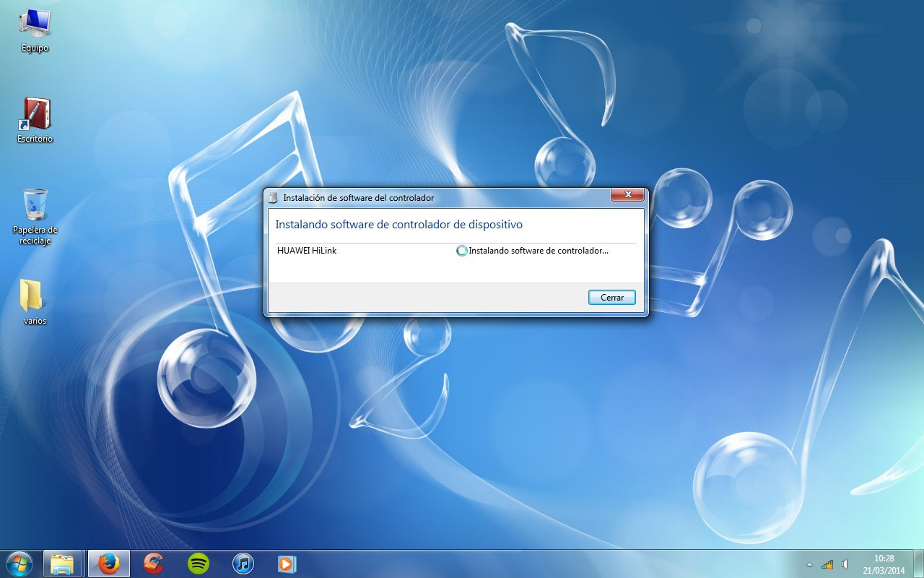The height and width of the screenshot is (578, 924).
Task: Click the Show desktop strip at the taskbar's right end
Action: [918, 564]
